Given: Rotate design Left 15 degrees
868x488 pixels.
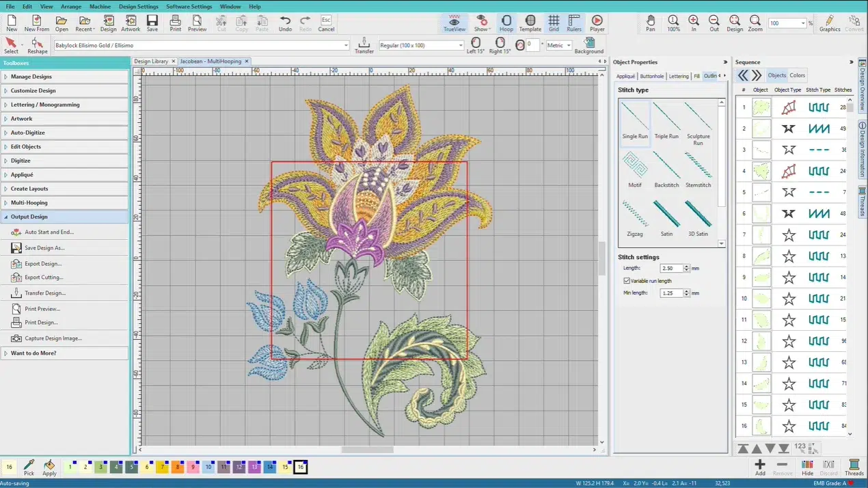Looking at the screenshot, I should (x=476, y=45).
